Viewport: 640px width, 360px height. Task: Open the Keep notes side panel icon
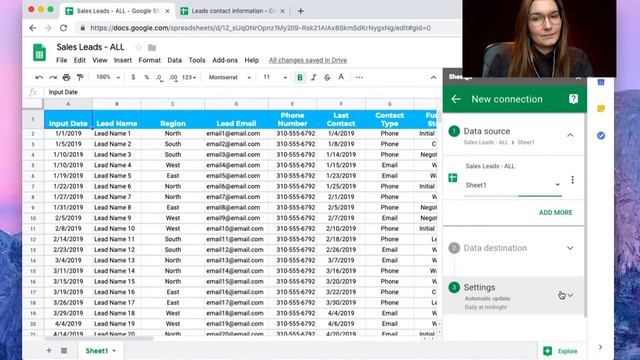[601, 109]
